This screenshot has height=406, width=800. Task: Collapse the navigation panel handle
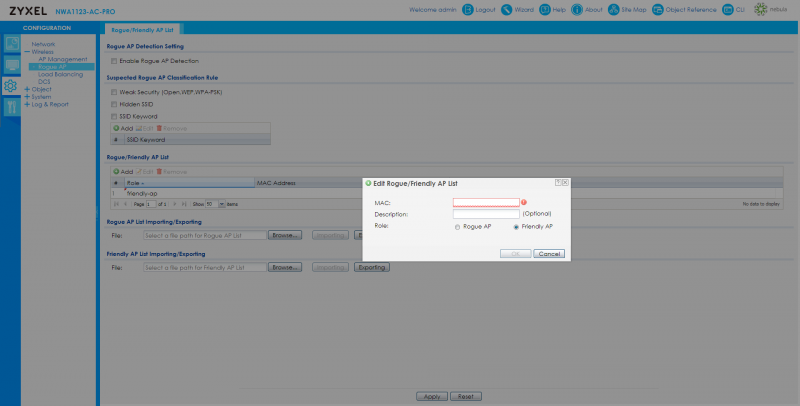[97, 212]
